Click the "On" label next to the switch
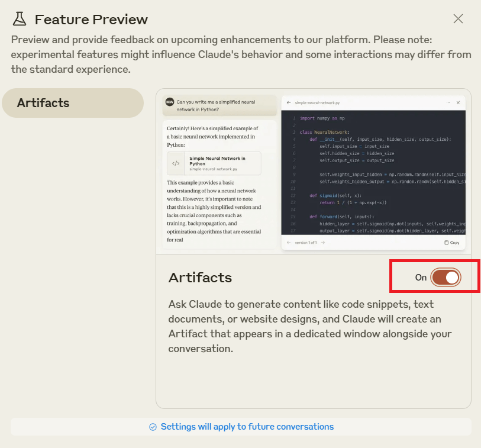This screenshot has width=481, height=448. (x=421, y=278)
